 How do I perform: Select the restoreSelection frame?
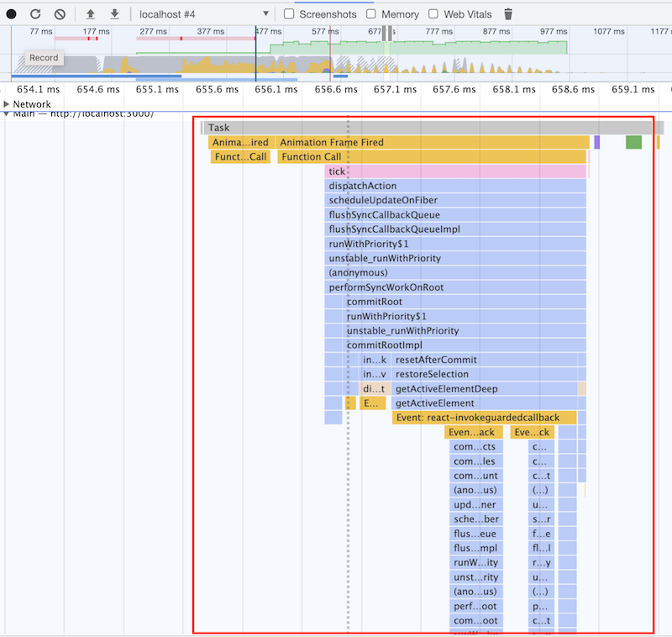click(x=485, y=374)
